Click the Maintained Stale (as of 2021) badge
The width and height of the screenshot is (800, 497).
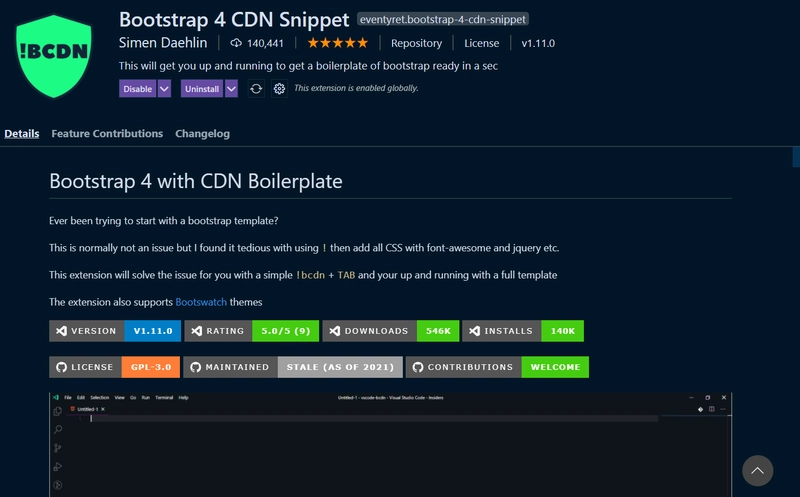293,367
